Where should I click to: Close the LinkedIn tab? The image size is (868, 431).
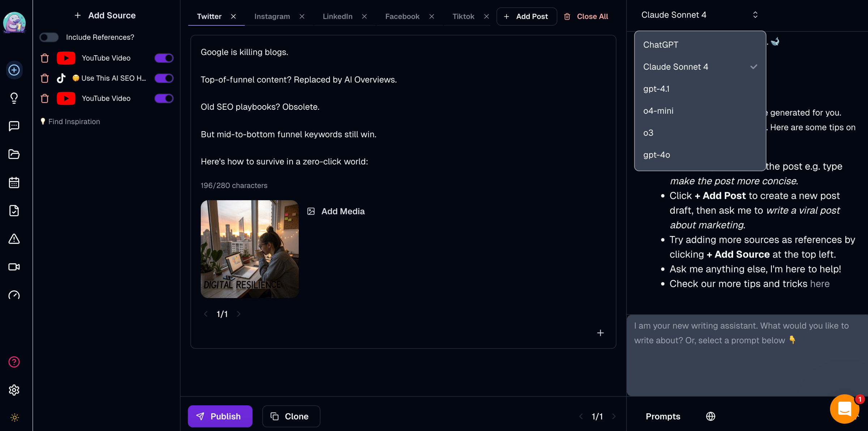click(x=365, y=16)
